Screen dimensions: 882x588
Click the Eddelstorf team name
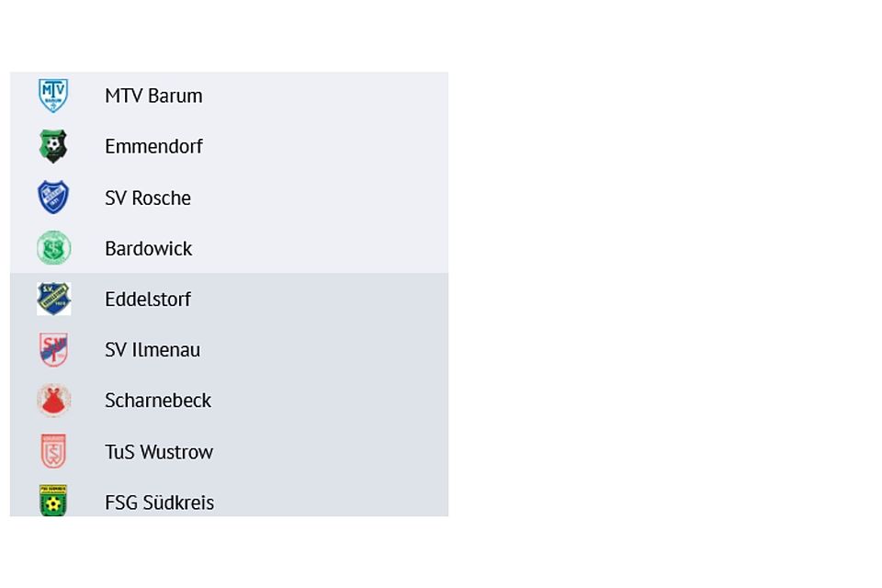(x=148, y=299)
